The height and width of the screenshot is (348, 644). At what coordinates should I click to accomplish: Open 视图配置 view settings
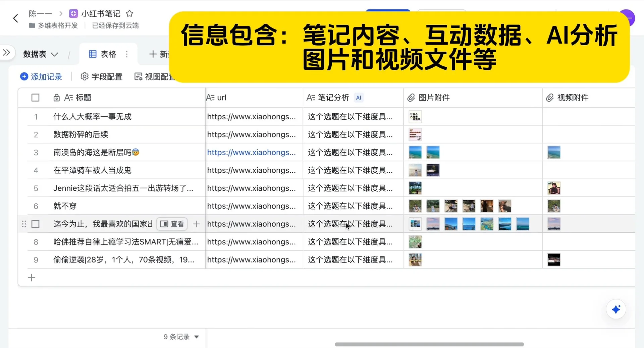point(154,76)
